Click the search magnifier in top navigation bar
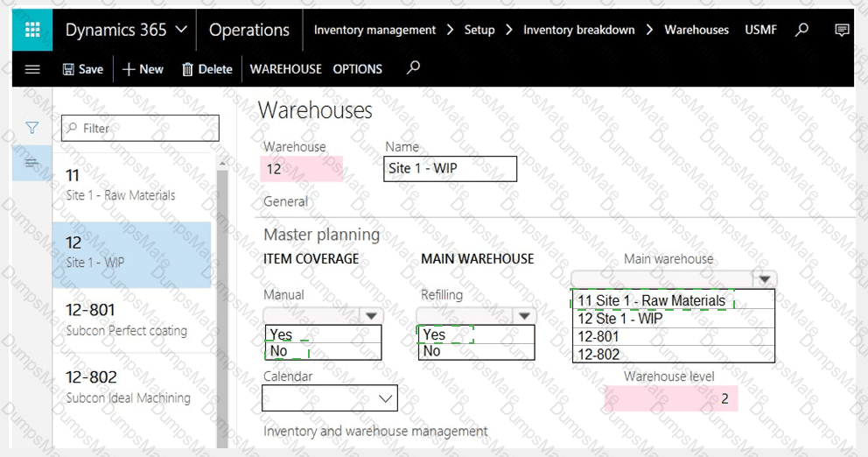 point(801,30)
